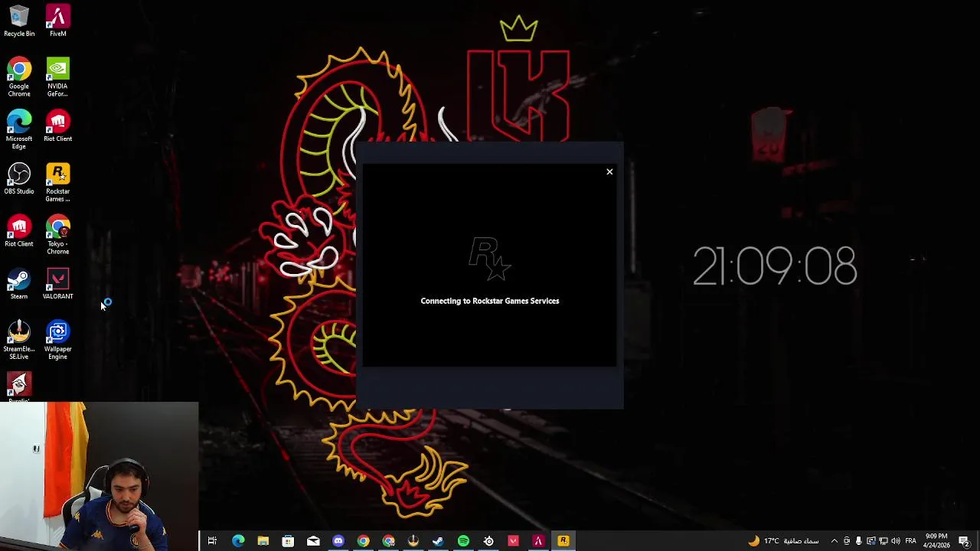Select the Steam desktop icon

(19, 285)
